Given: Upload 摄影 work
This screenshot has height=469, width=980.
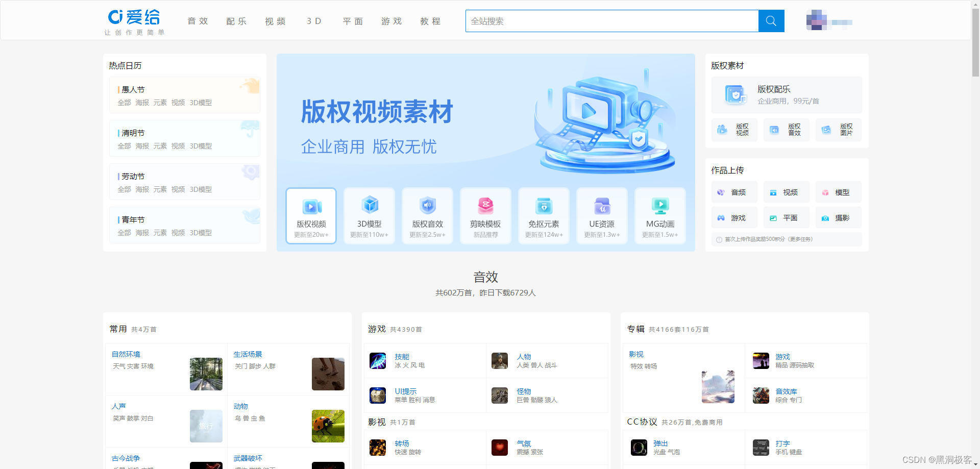Looking at the screenshot, I should click(x=838, y=218).
